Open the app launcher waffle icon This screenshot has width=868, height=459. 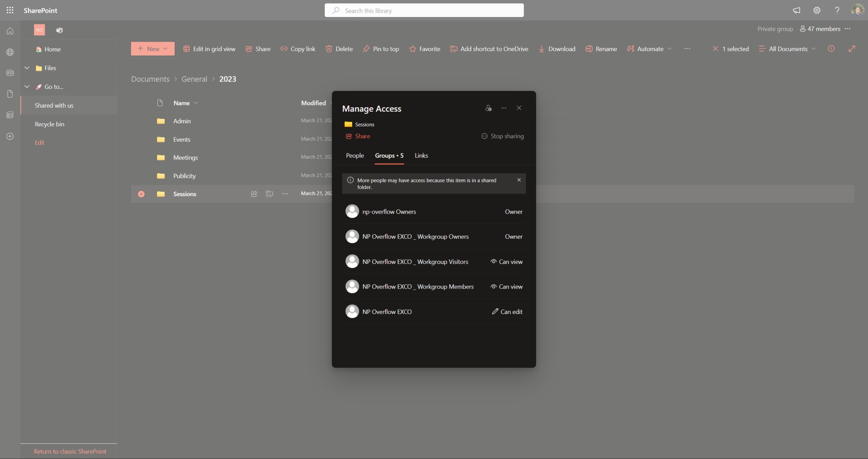click(x=10, y=10)
